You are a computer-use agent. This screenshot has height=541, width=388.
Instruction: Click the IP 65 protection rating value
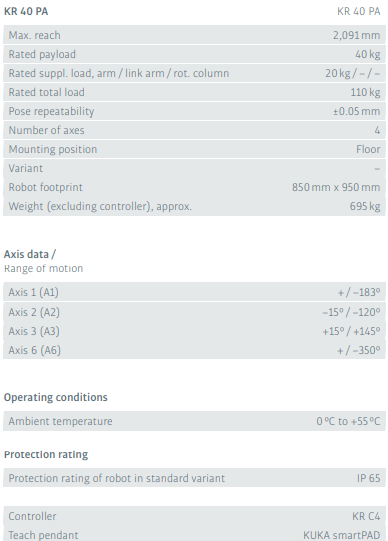click(x=369, y=478)
